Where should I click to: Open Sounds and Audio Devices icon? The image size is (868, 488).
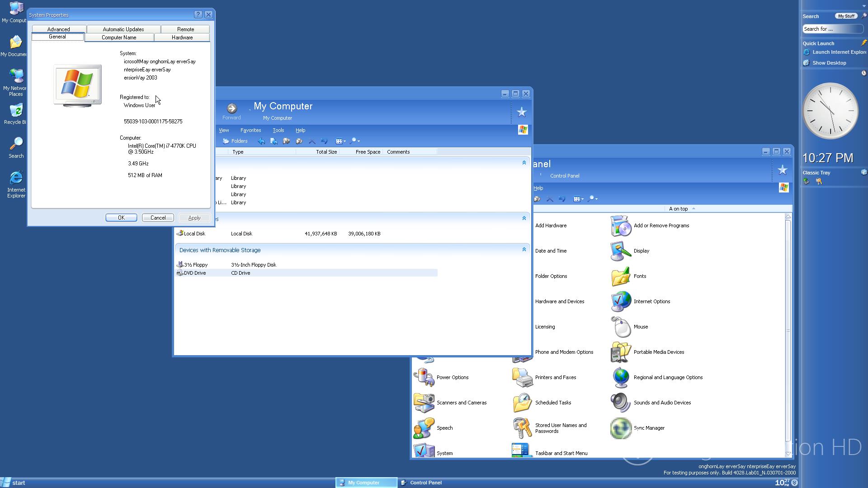[621, 403]
